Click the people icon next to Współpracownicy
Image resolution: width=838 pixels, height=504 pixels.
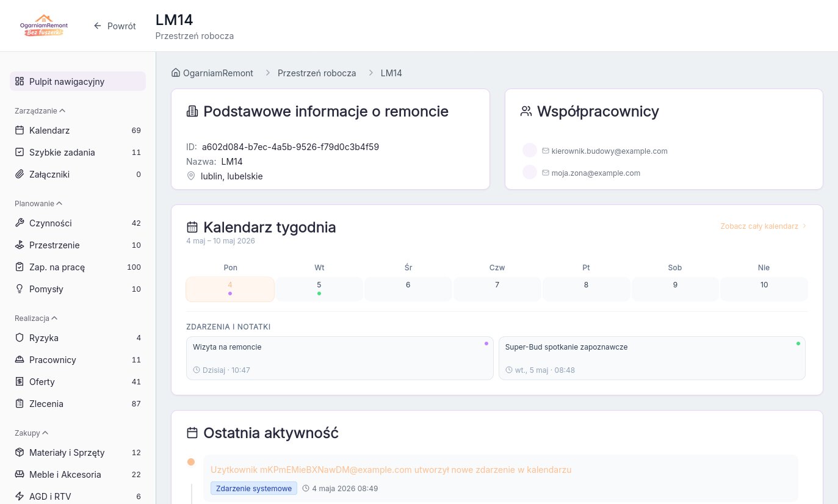pos(526,112)
